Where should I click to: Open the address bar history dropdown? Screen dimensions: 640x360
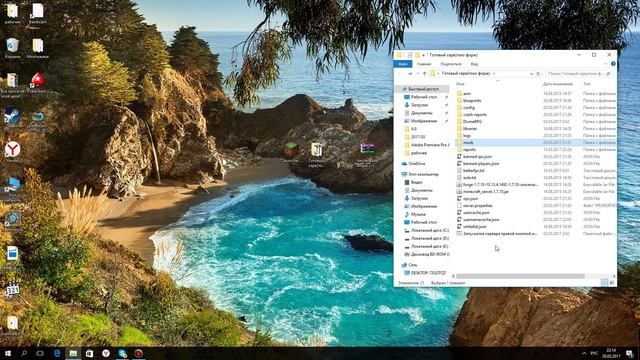pyautogui.click(x=531, y=73)
